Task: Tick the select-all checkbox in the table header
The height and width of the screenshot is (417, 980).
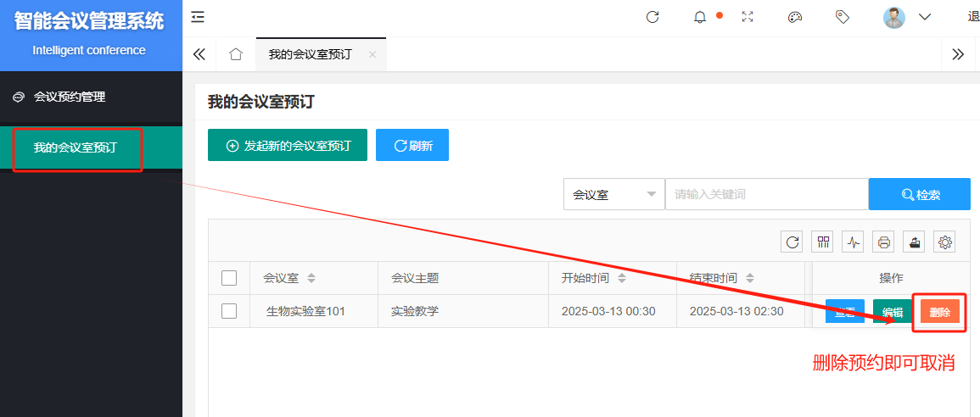Action: 229,278
